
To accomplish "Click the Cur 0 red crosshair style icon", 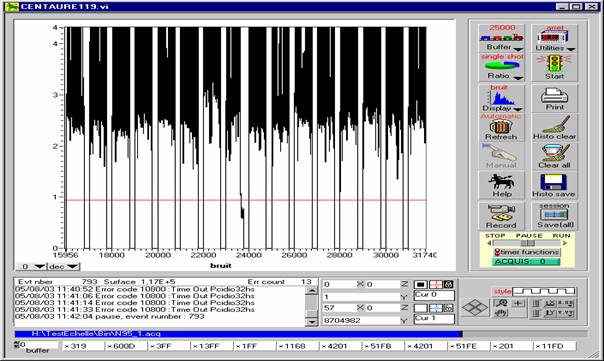I will [436, 285].
